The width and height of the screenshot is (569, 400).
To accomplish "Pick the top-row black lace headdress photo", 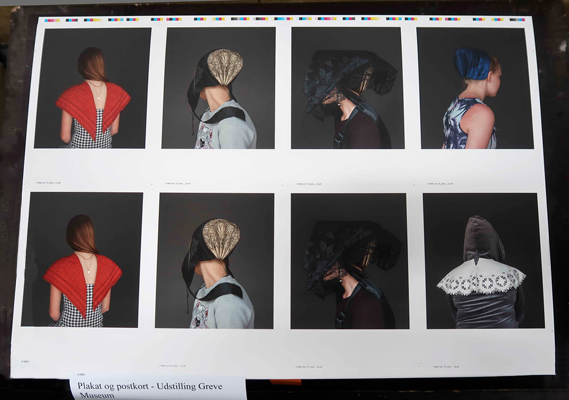I will click(x=348, y=88).
